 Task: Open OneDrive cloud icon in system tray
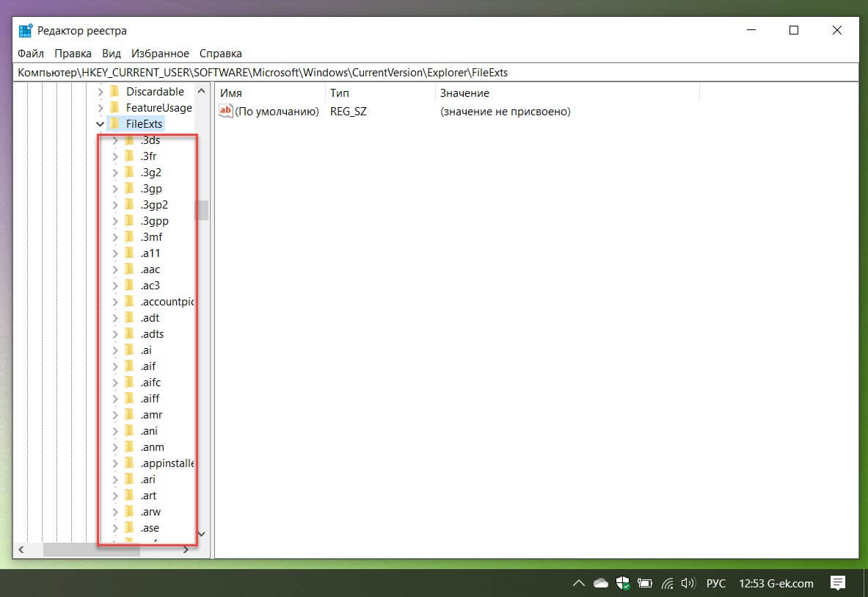tap(601, 583)
